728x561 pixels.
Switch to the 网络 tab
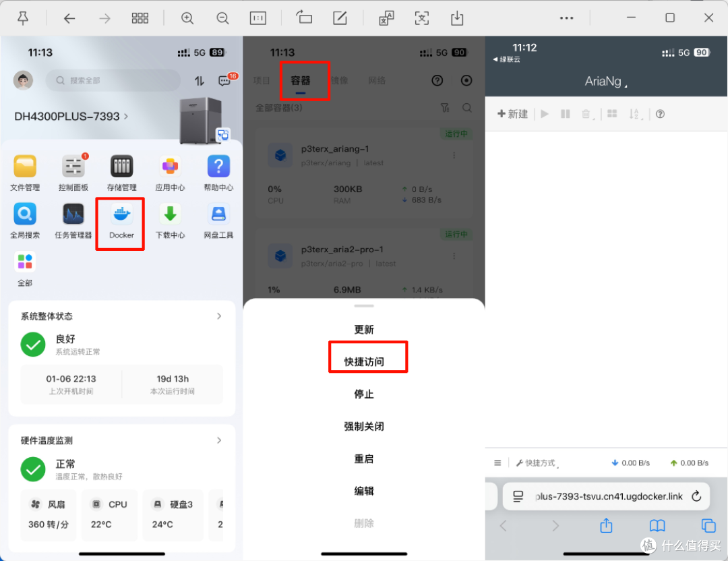377,80
